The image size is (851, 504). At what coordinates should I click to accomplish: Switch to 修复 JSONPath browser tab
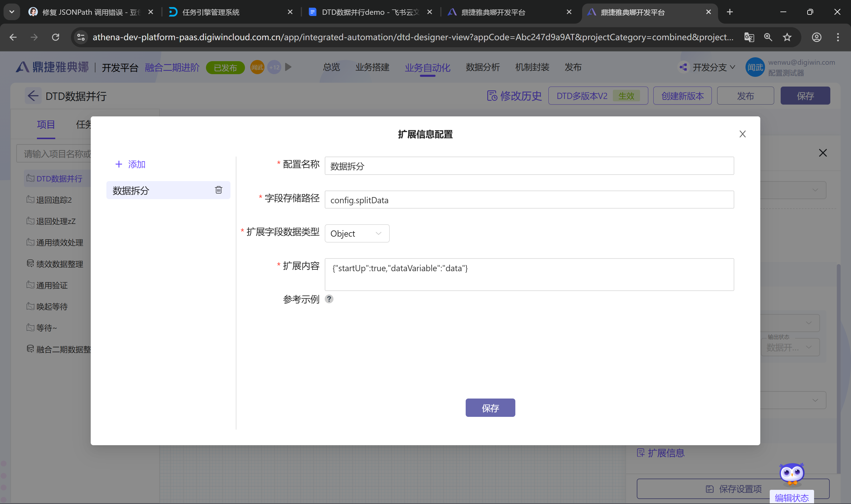click(x=90, y=12)
